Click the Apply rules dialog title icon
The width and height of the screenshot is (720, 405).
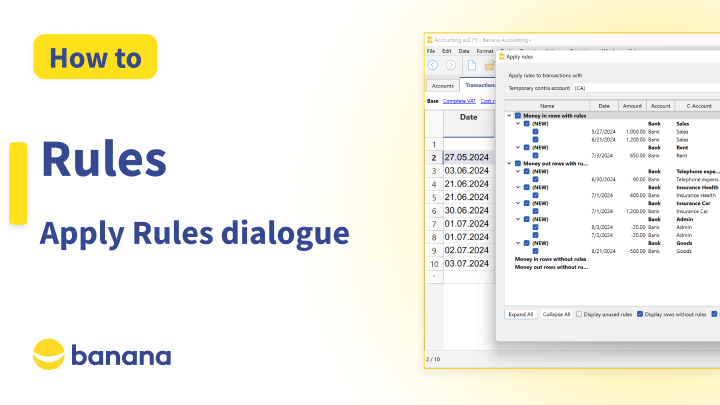pos(502,56)
